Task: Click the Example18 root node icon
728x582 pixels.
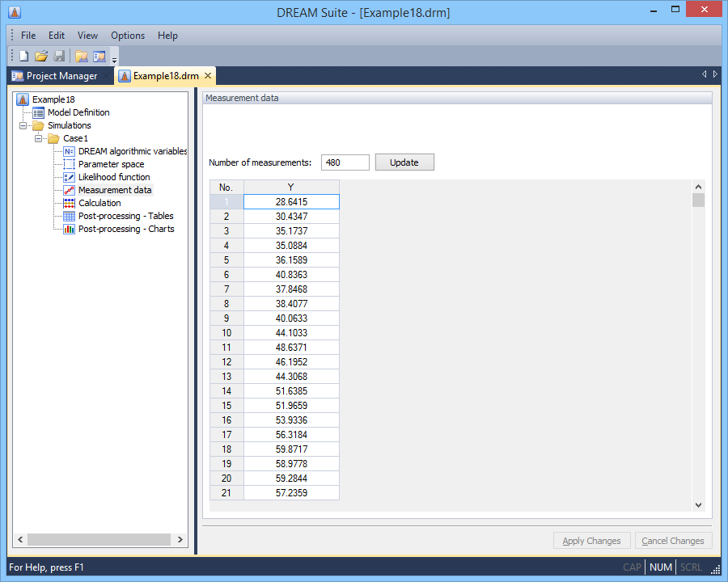Action: [x=23, y=99]
